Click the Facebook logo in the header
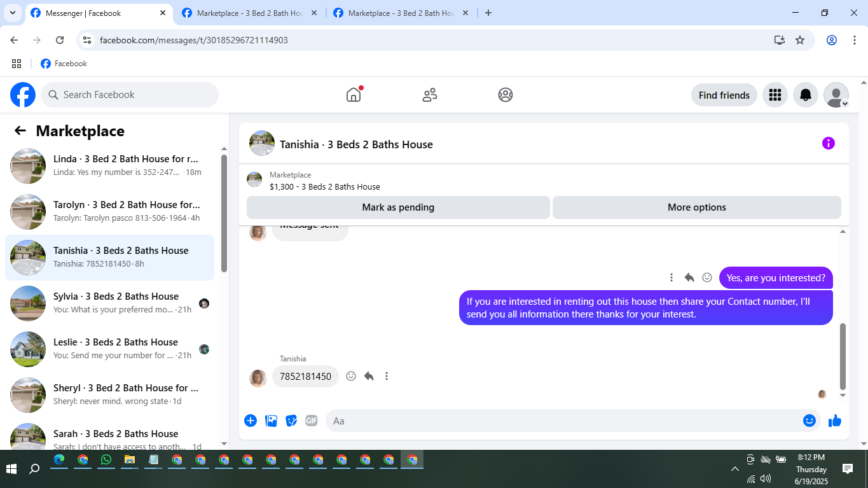868x488 pixels. click(x=23, y=95)
